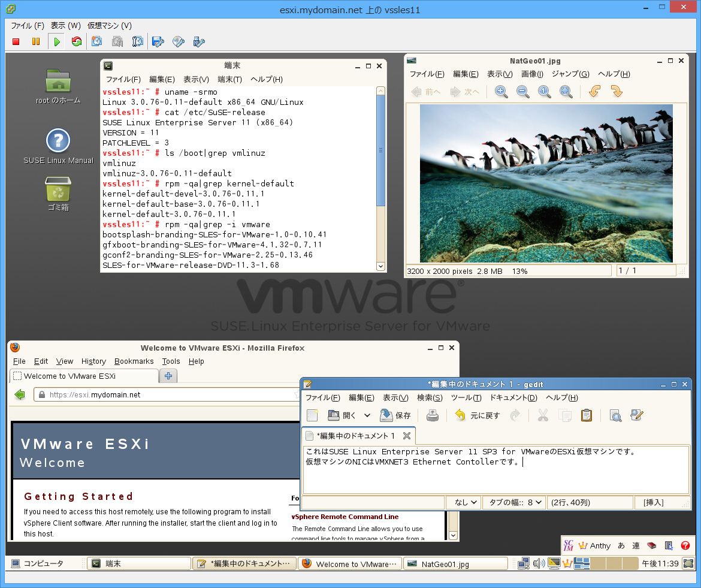The height and width of the screenshot is (588, 701).
Task: Open find and replace in gedit
Action: click(x=637, y=415)
